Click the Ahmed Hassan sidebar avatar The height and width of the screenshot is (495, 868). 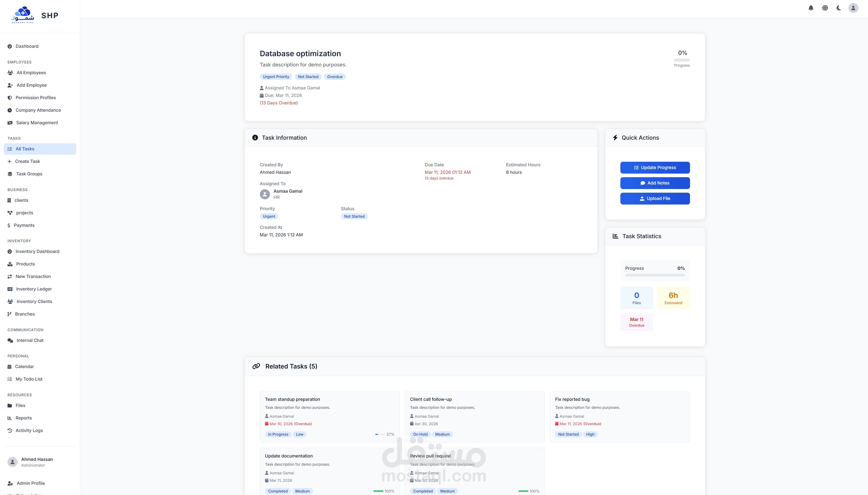point(13,462)
